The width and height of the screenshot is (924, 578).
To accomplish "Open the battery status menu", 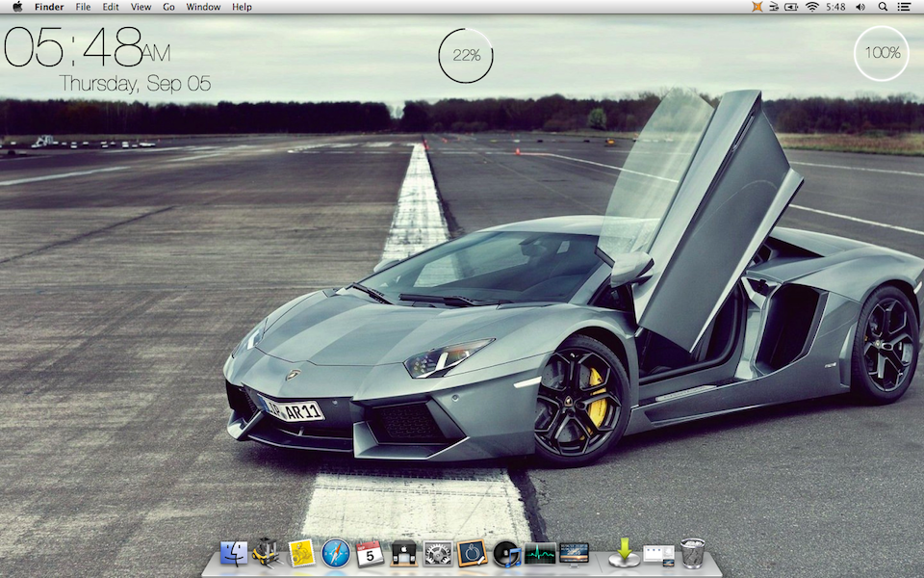I will click(791, 7).
